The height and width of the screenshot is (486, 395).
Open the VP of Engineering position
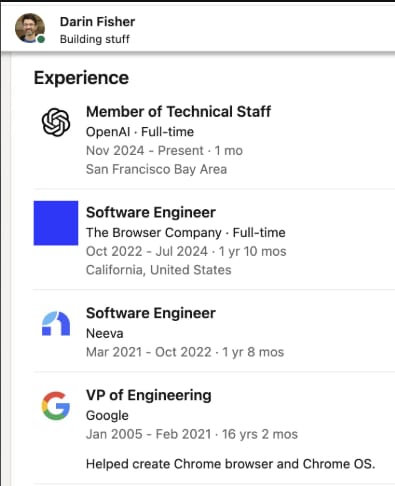pyautogui.click(x=149, y=395)
